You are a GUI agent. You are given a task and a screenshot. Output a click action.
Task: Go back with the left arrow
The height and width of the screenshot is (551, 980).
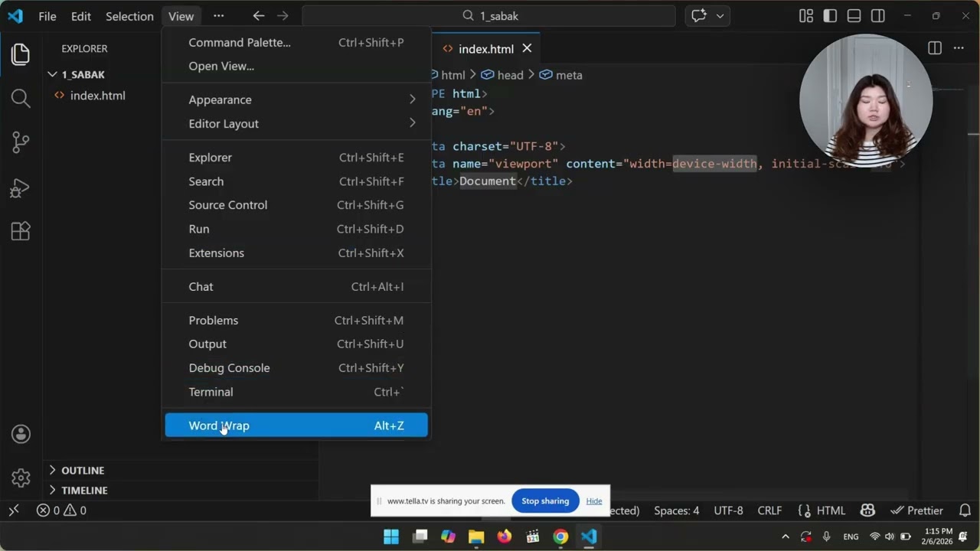259,16
